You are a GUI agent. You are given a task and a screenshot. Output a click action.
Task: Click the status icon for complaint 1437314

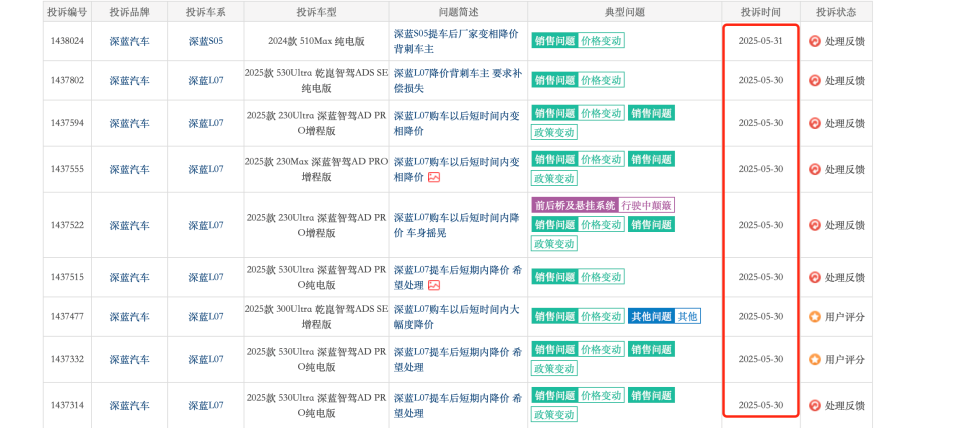pos(814,405)
